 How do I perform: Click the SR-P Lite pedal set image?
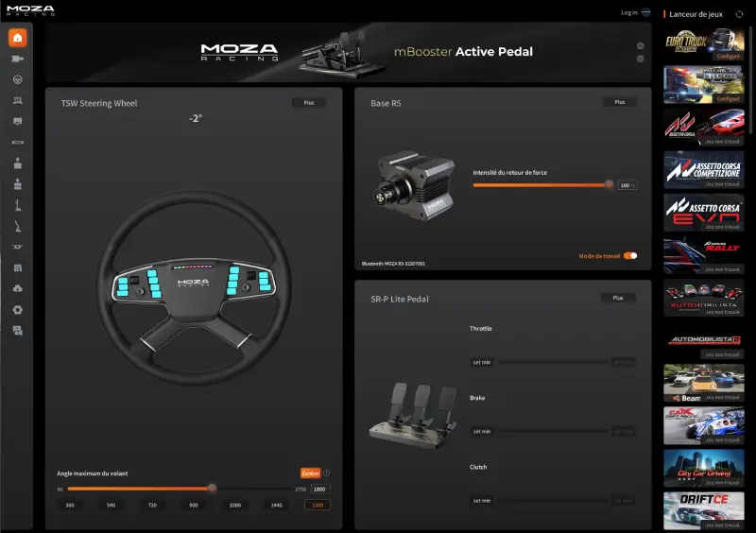(x=412, y=415)
